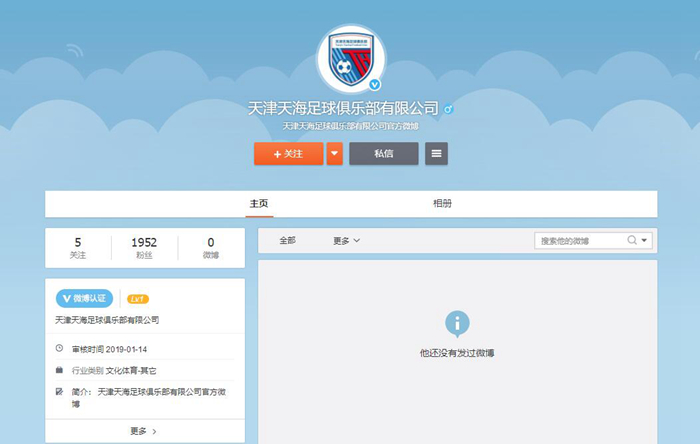Select the subtitle 天津天海足球俱乐部有限公司官方微博

[x=350, y=126]
